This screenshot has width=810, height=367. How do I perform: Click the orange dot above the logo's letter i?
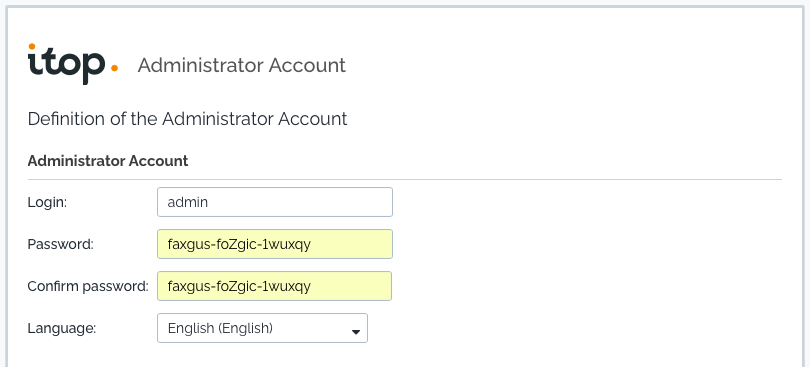[x=32, y=47]
